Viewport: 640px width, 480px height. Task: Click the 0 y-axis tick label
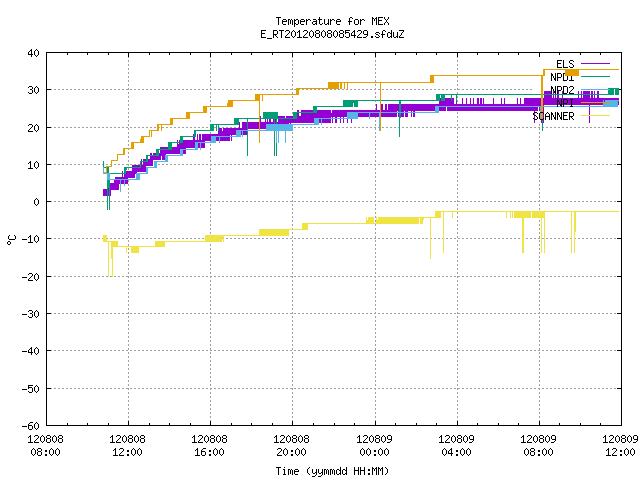(37, 202)
